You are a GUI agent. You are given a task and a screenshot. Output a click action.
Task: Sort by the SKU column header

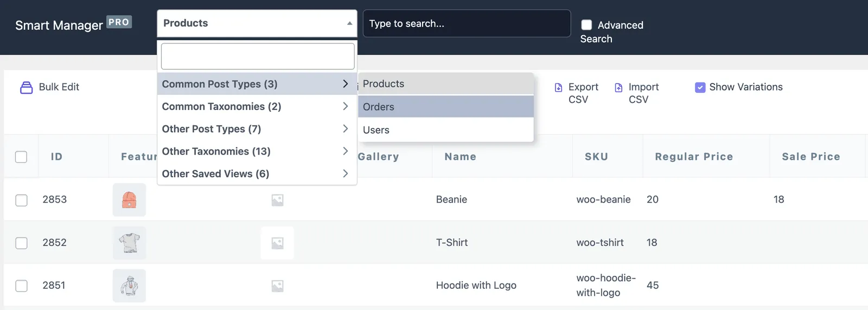(x=596, y=157)
